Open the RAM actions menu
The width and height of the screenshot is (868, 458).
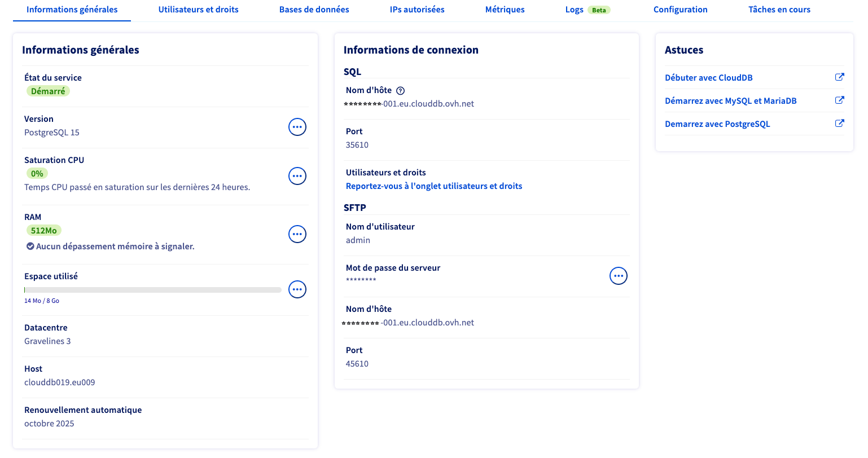pos(297,234)
